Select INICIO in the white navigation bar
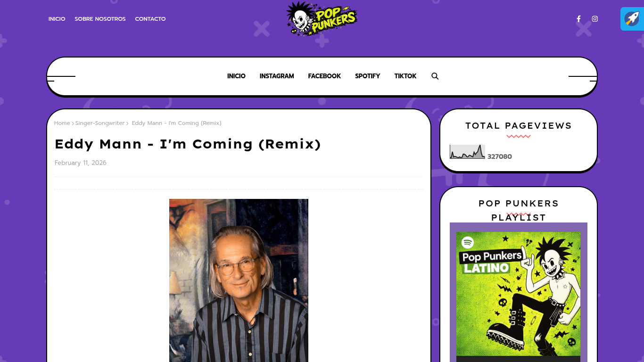Screen dimensions: 644x362 tap(236, 76)
